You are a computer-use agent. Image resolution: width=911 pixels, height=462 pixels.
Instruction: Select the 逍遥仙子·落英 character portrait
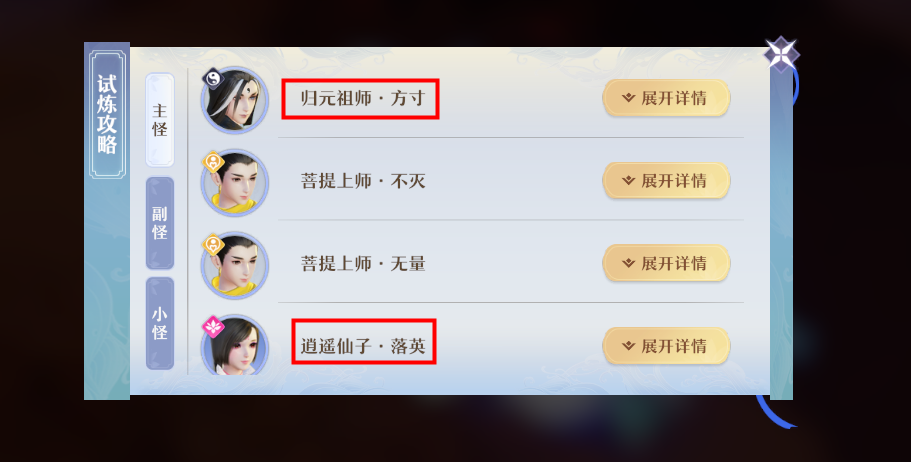pyautogui.click(x=235, y=345)
